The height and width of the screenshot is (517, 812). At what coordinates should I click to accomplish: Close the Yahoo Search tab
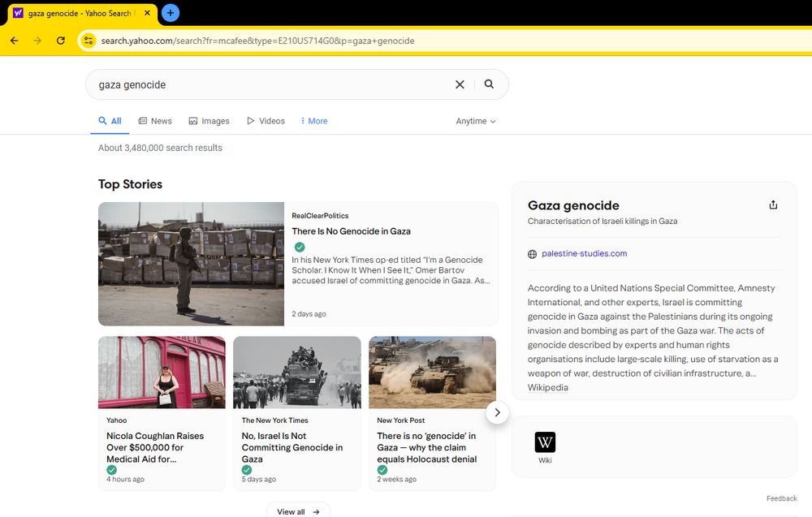point(147,13)
